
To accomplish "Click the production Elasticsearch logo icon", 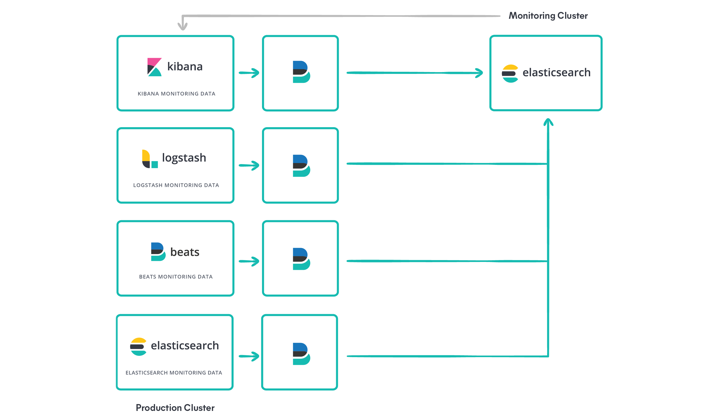I will tap(138, 347).
